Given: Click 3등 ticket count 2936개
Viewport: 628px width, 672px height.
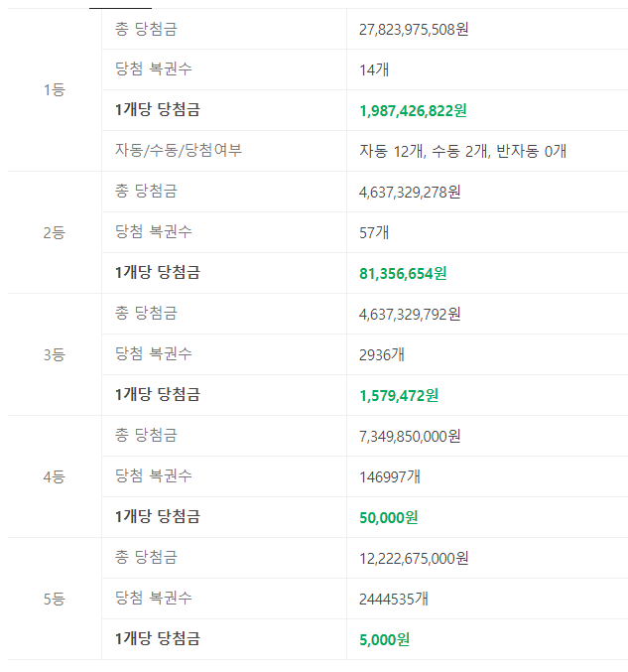Looking at the screenshot, I should (381, 354).
